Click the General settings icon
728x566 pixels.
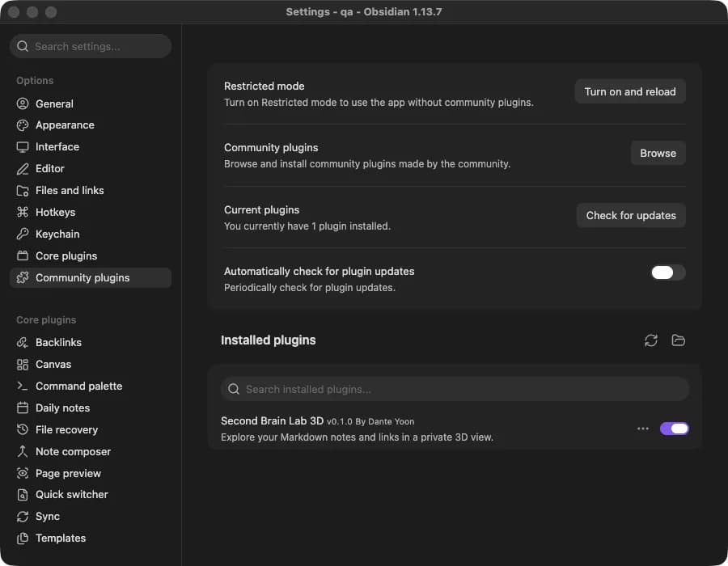tap(23, 103)
